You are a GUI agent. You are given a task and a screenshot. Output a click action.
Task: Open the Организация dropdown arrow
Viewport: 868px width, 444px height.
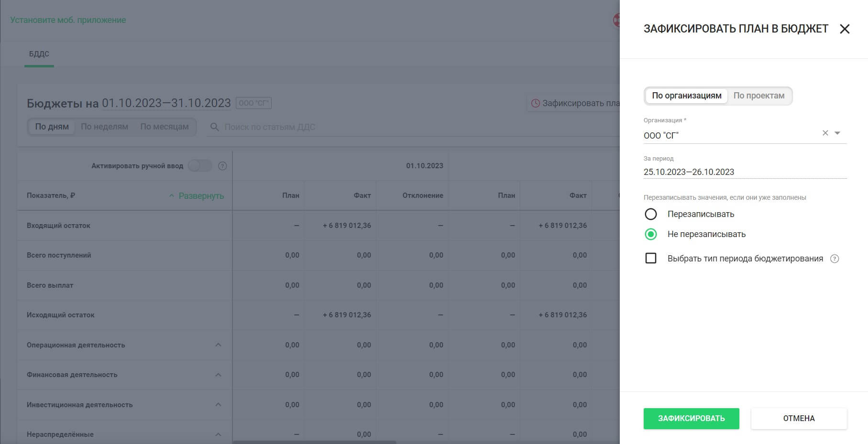tap(837, 133)
